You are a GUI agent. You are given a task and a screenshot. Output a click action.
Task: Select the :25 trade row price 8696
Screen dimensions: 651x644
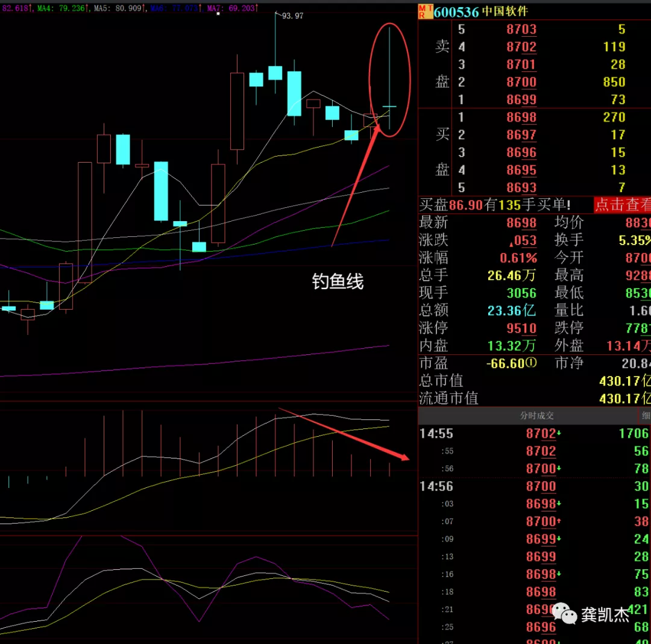tap(541, 627)
